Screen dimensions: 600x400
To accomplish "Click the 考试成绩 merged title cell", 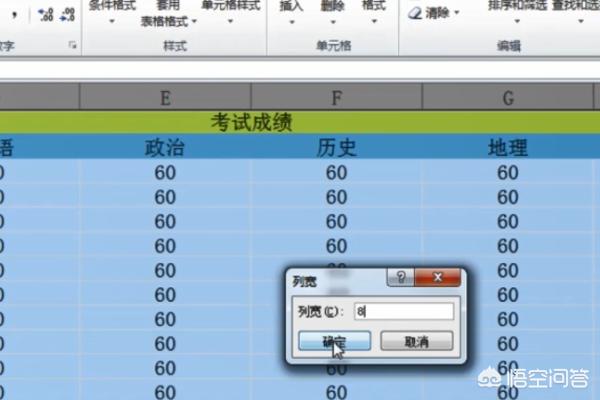I will [x=250, y=122].
